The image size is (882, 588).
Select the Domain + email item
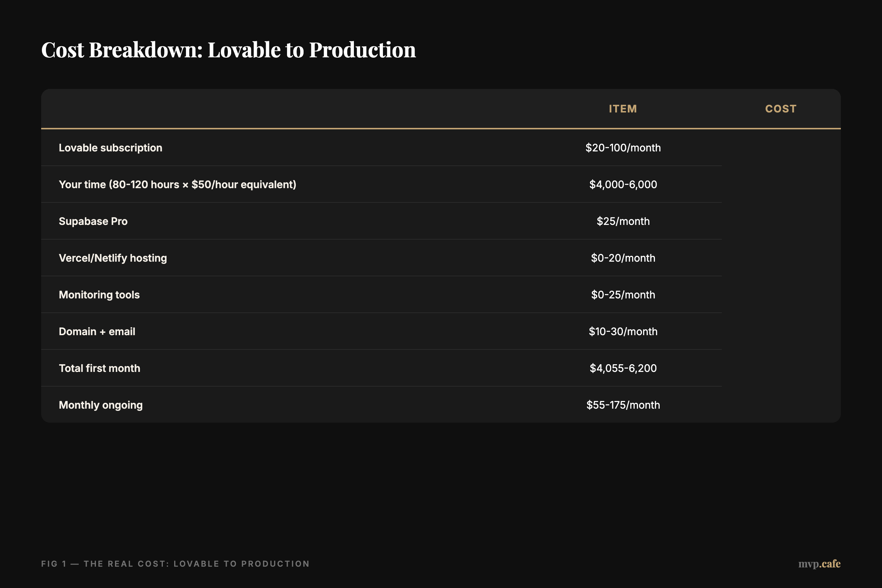[97, 331]
